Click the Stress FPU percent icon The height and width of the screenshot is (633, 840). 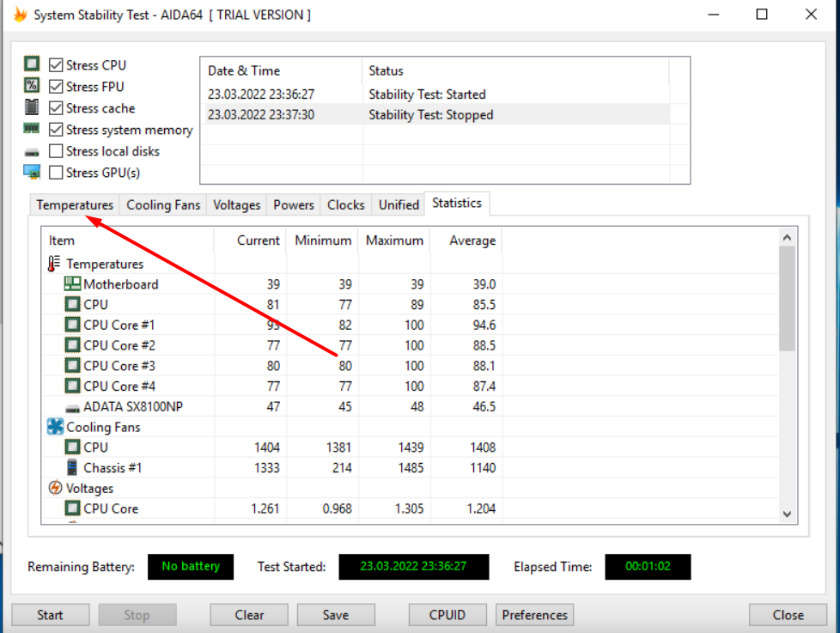pos(32,85)
